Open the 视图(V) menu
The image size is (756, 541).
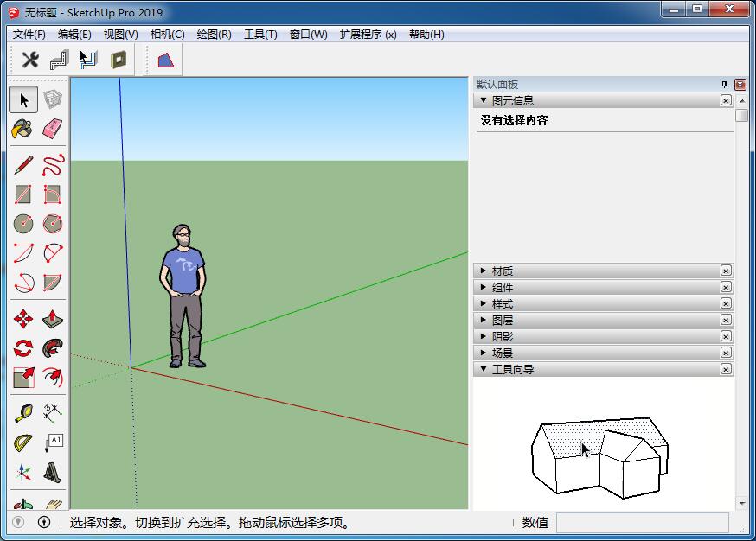point(120,35)
